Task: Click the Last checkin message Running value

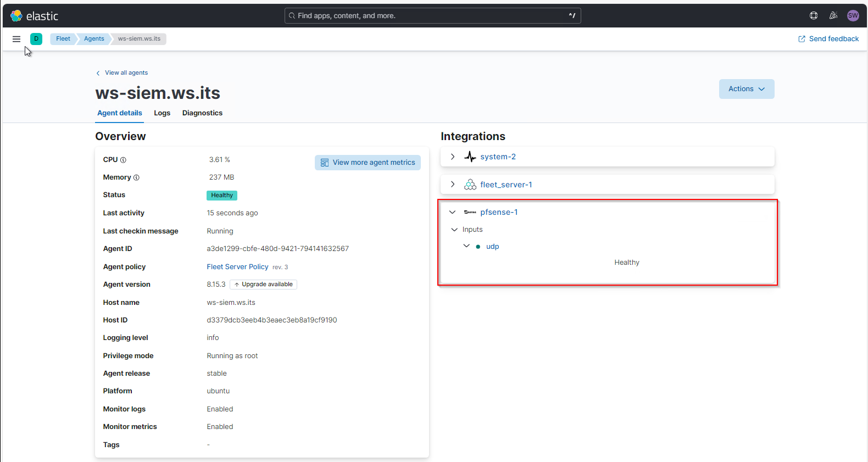Action: tap(220, 231)
